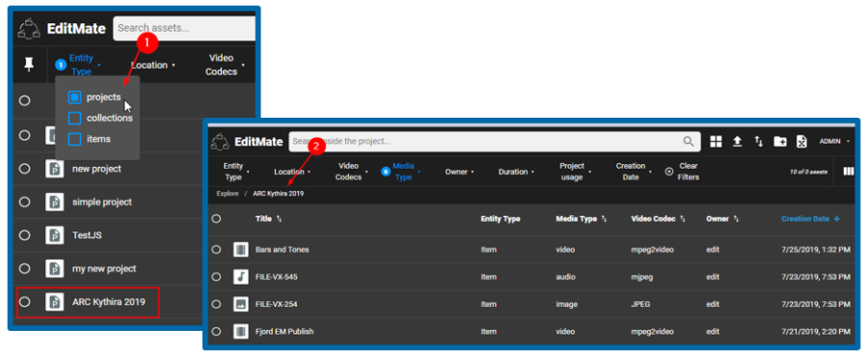Switch to grid view icon
This screenshot has height=355, width=868.
pyautogui.click(x=717, y=142)
